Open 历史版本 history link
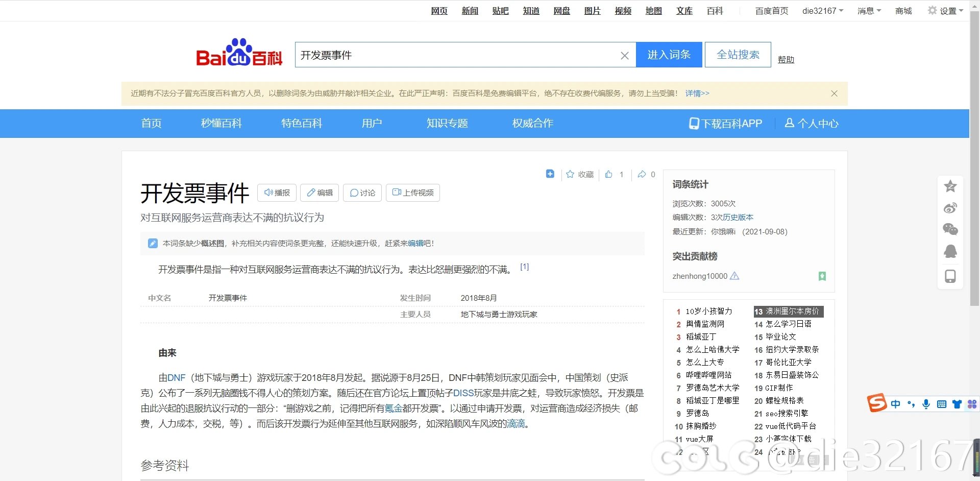 (x=738, y=218)
